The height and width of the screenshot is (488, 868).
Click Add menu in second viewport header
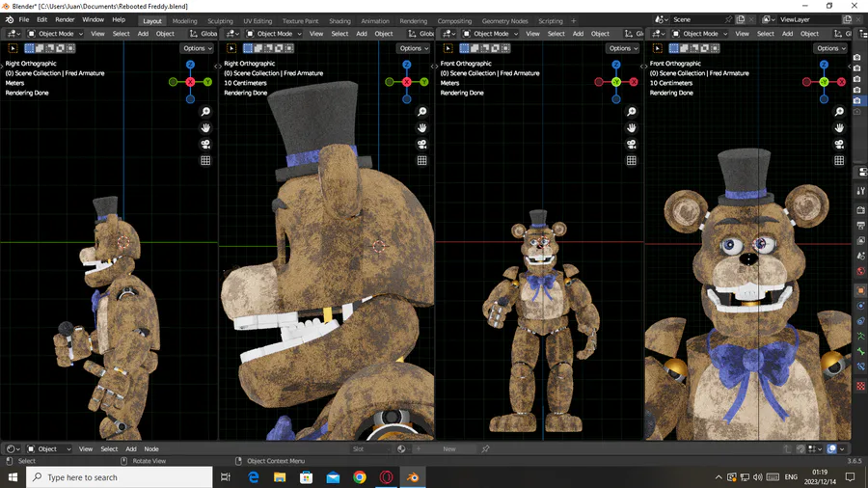tap(362, 34)
